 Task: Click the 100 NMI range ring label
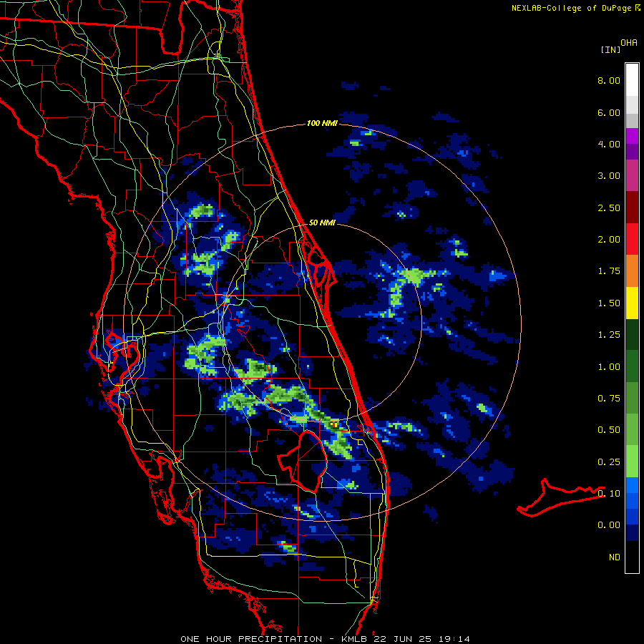pos(322,123)
